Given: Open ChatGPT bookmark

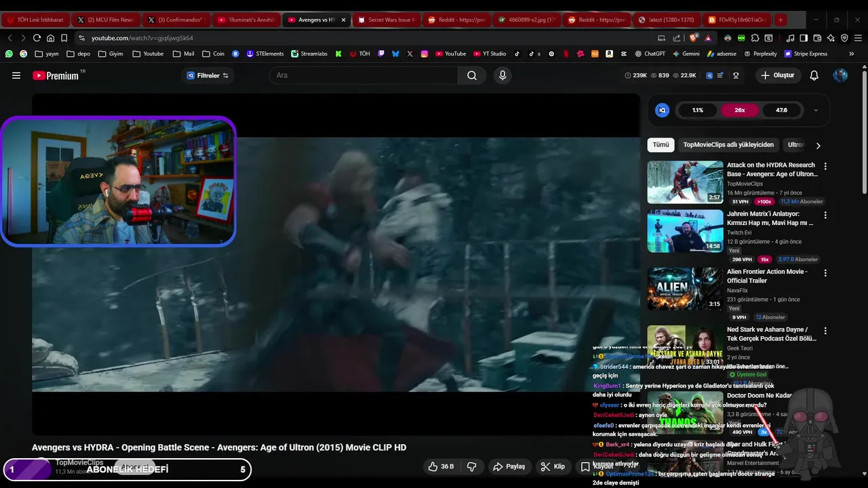Looking at the screenshot, I should click(650, 54).
